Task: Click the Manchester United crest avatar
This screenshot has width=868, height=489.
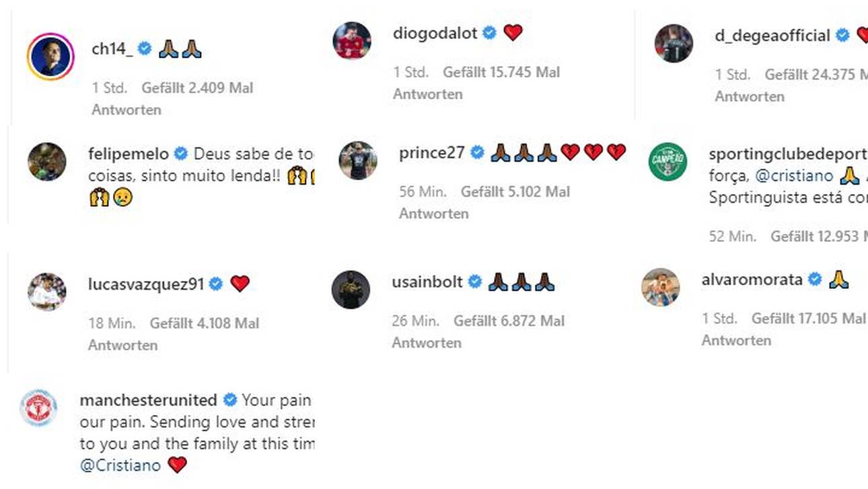Action: tap(38, 407)
